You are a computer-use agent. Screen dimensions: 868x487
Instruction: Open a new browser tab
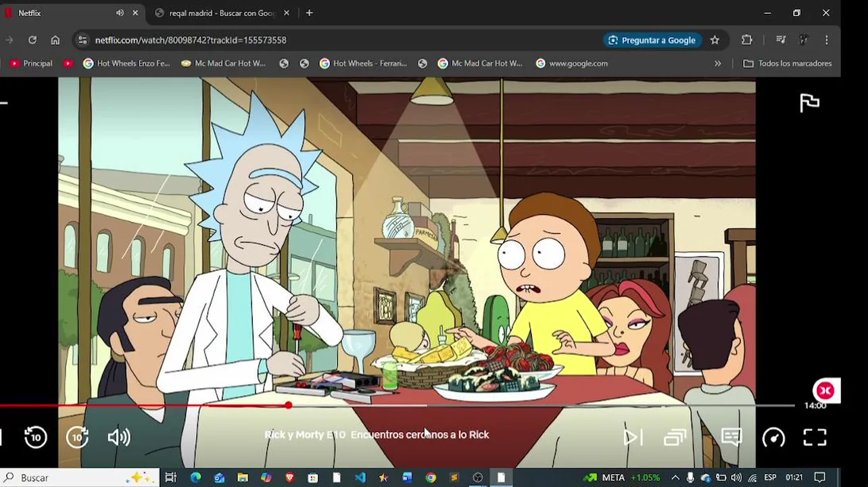click(309, 13)
